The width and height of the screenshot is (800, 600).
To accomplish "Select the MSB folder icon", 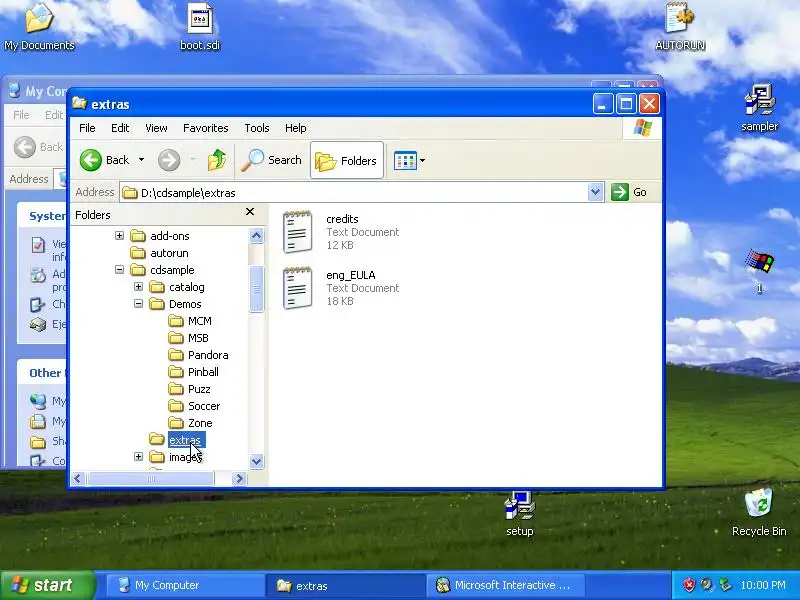I will point(176,338).
